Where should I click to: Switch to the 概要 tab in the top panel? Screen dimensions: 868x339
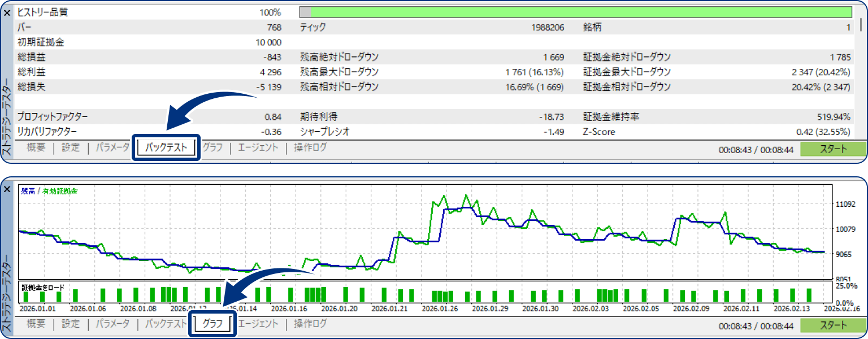37,148
